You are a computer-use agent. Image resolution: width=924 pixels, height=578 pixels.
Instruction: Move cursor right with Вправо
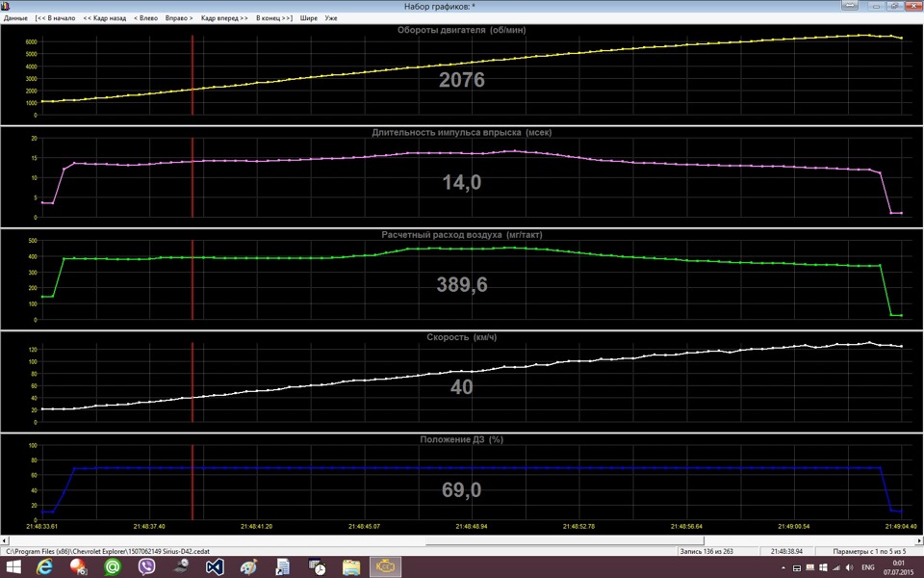click(x=179, y=18)
